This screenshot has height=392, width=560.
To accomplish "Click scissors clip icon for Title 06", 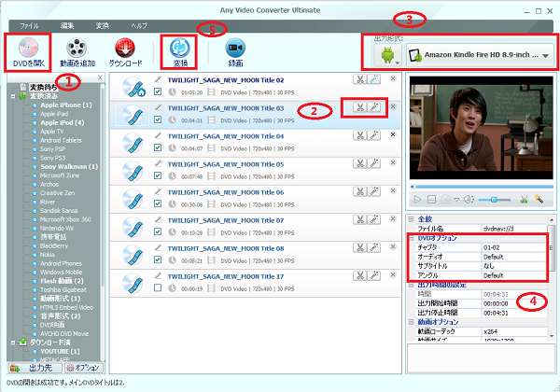I will (360, 191).
